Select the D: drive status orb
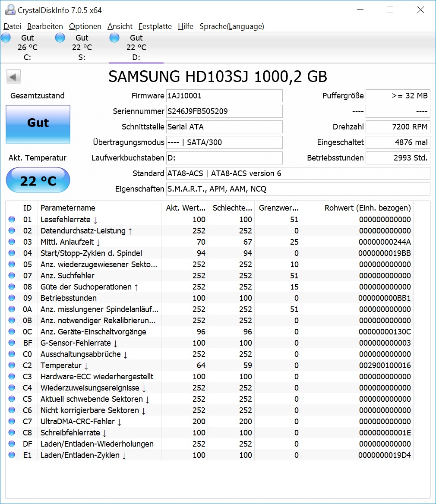The image size is (436, 504). click(x=114, y=38)
